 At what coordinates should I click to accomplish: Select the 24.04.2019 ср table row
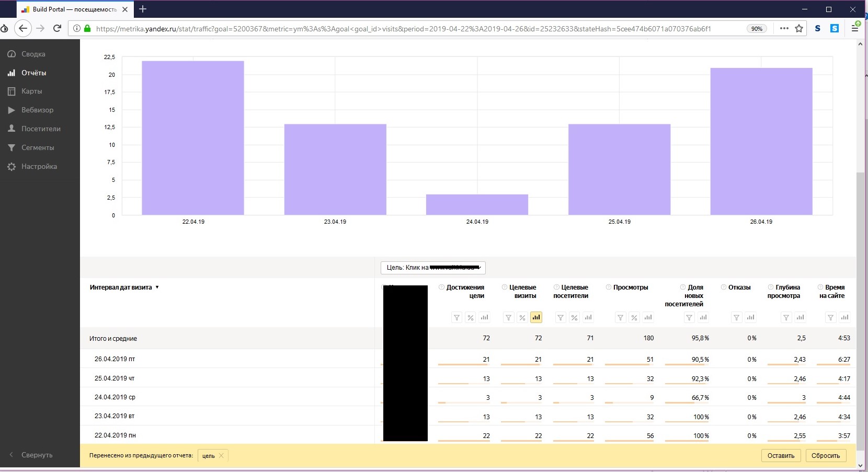[x=468, y=397]
